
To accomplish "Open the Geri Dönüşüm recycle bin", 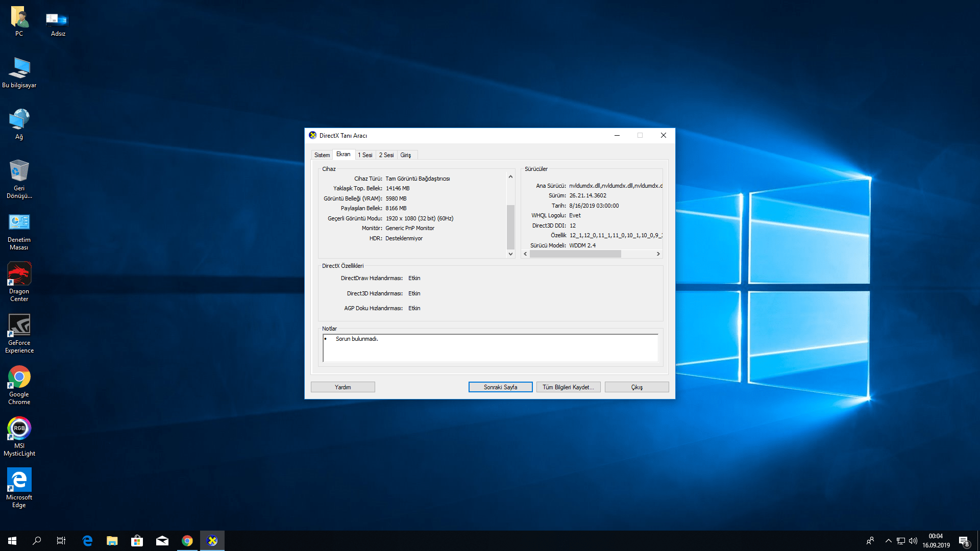I will pyautogui.click(x=19, y=172).
